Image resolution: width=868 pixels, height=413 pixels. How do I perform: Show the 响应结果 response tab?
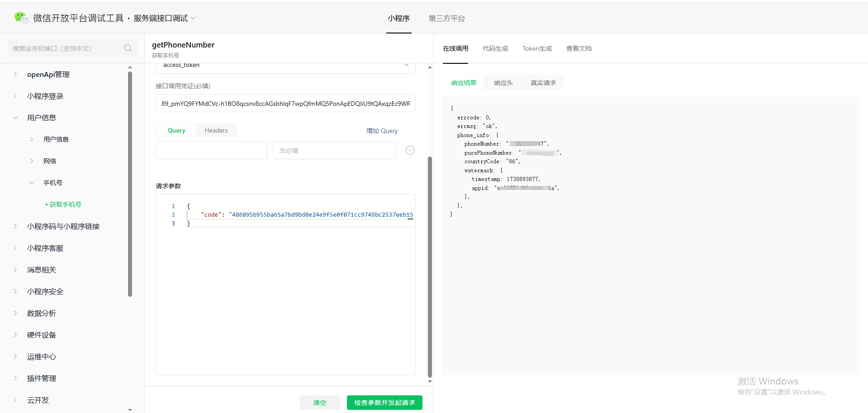[464, 83]
